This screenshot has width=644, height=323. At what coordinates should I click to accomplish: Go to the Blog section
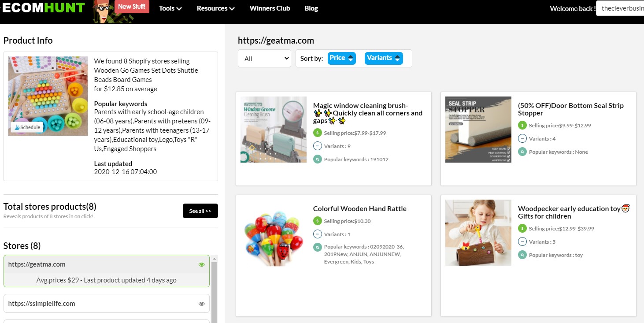point(311,8)
